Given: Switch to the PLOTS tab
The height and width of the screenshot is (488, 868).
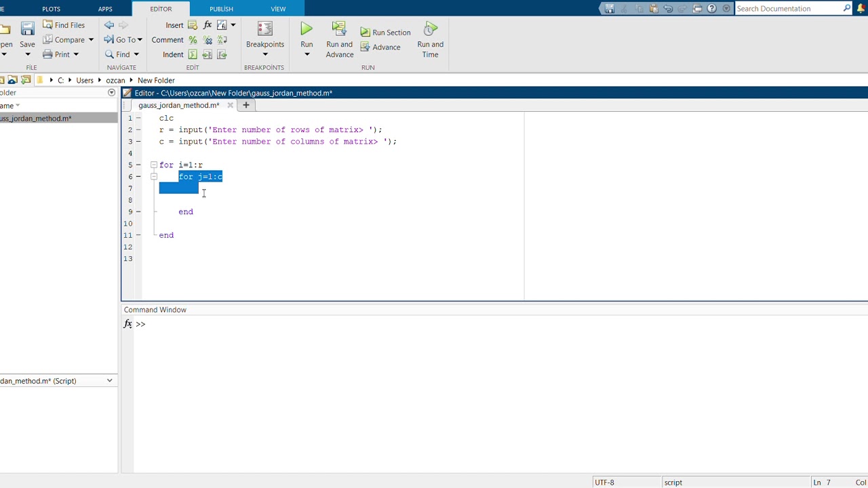Looking at the screenshot, I should [x=51, y=9].
